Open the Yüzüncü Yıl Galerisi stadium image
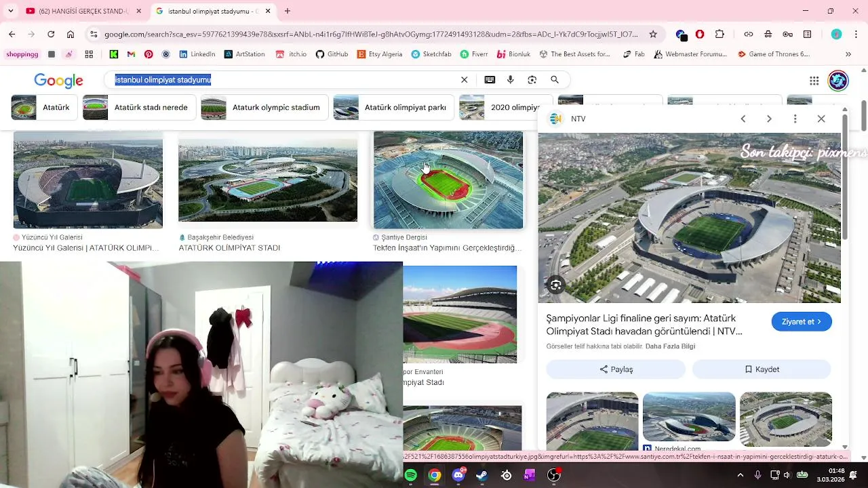 88,180
